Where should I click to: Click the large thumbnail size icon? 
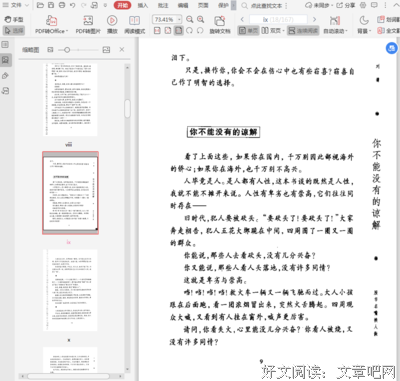click(106, 50)
